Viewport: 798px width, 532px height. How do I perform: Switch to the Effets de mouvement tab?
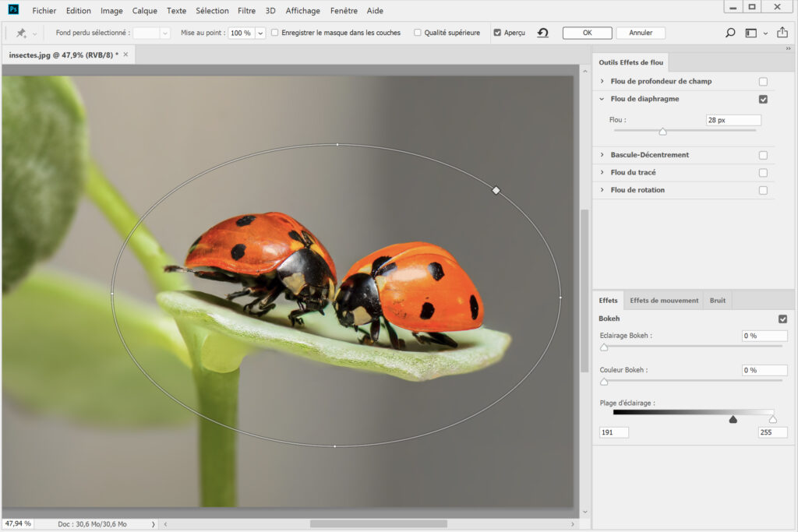point(664,301)
